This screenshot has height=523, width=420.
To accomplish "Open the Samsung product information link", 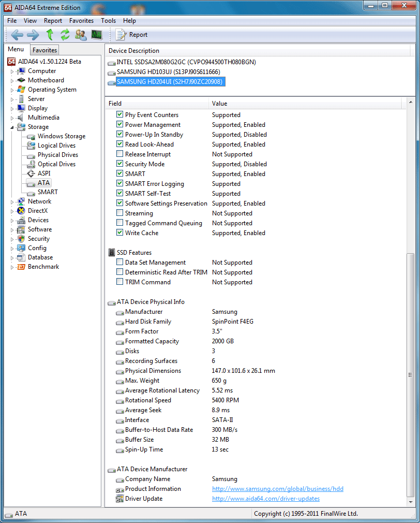I will coord(278,489).
